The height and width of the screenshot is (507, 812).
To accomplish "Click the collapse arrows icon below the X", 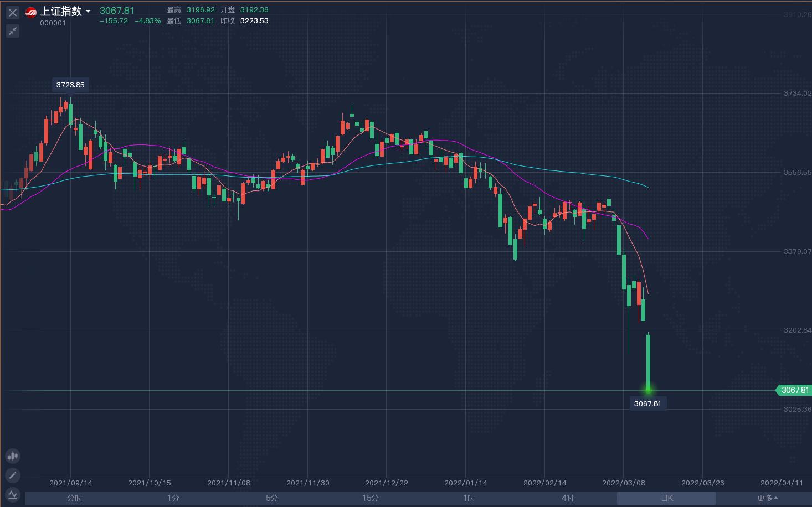I will click(x=13, y=31).
